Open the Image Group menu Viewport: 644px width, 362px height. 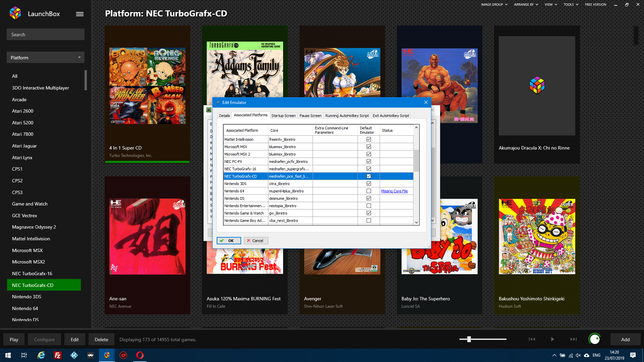point(494,5)
